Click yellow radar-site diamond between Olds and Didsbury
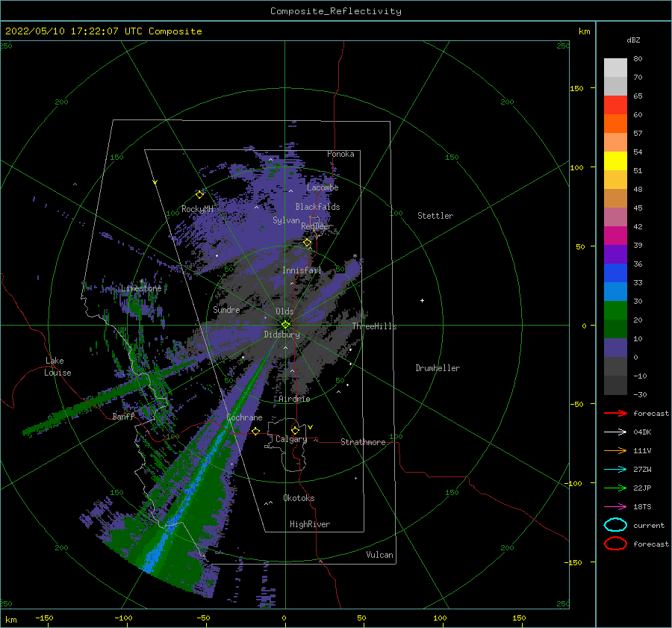This screenshot has width=672, height=628. (x=285, y=325)
